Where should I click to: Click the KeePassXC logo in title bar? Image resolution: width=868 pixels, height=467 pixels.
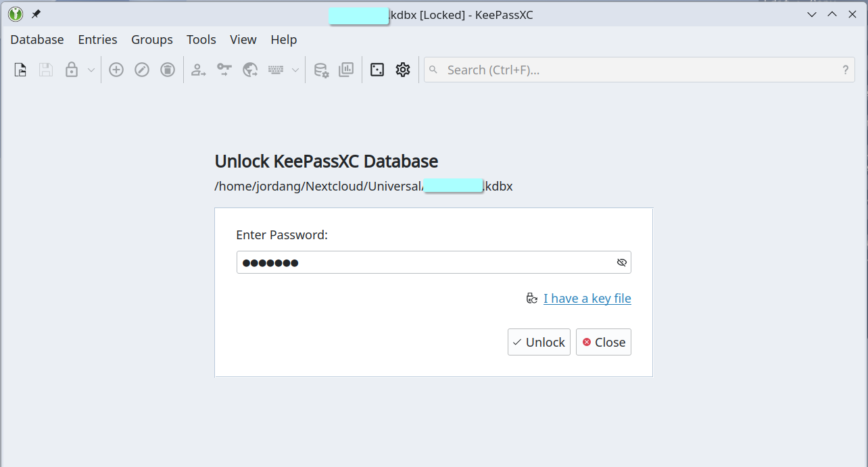click(16, 14)
